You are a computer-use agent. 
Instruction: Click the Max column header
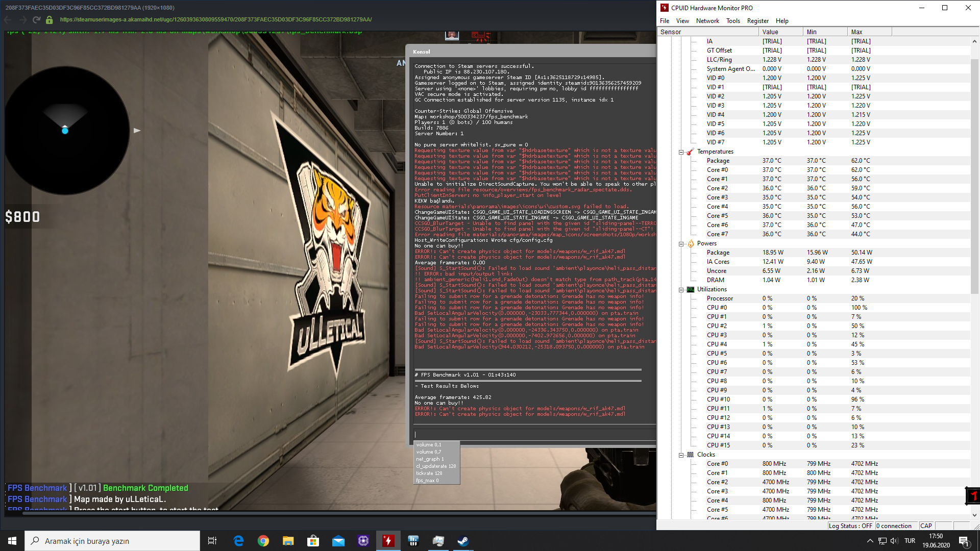tap(870, 32)
